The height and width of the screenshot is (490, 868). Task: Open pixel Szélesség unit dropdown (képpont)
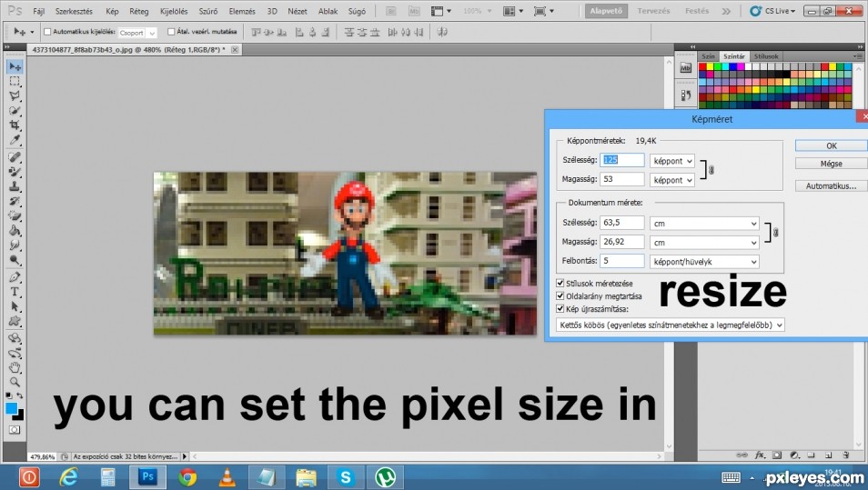[672, 161]
